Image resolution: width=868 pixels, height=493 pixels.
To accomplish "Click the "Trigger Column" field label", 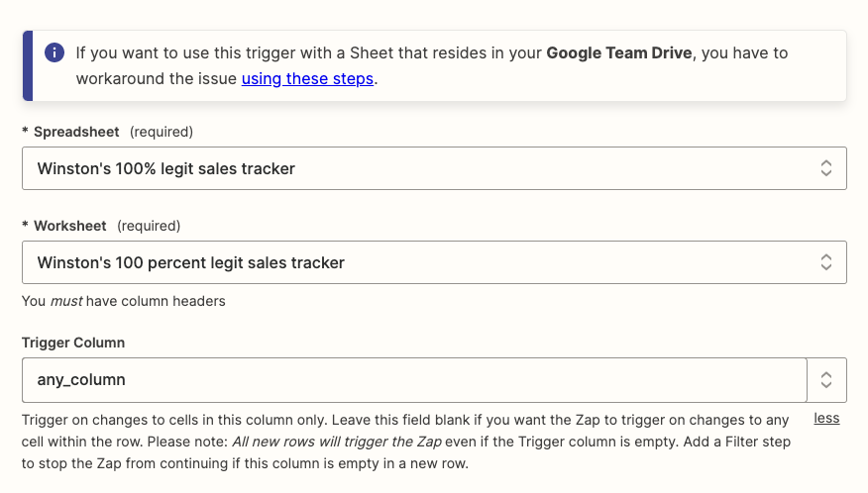I will click(x=73, y=343).
